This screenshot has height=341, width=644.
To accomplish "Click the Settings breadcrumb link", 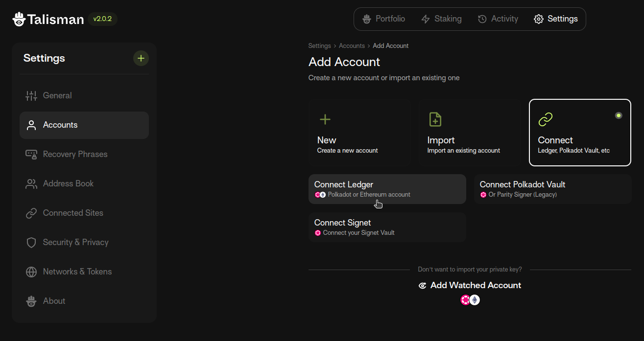I will (320, 46).
